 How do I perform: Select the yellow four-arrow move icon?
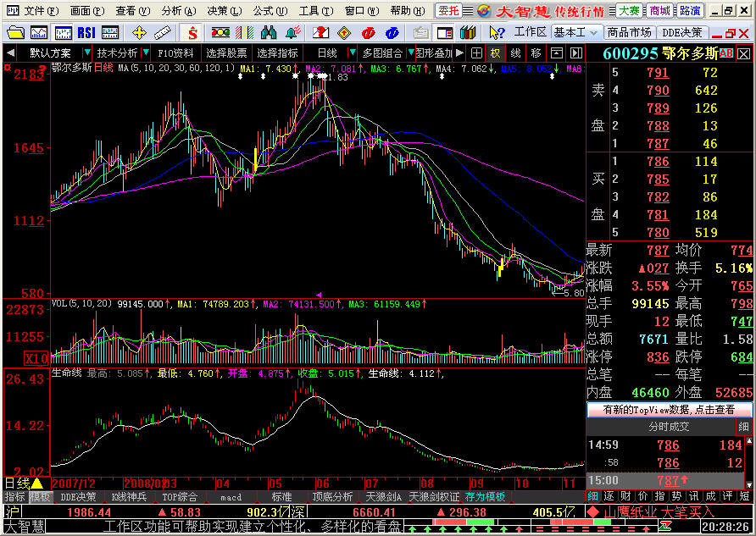coord(139,33)
